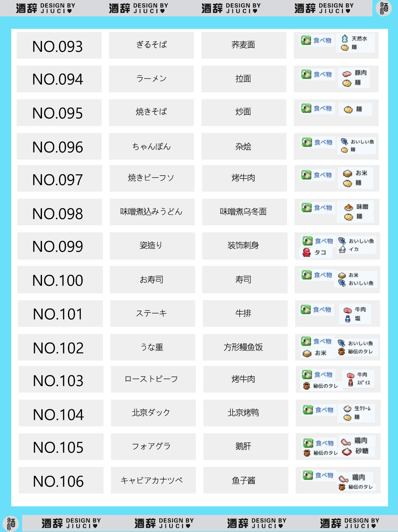This screenshot has height=532, width=398.
Task: Click the ラーメン dish name cell
Action: click(x=151, y=79)
